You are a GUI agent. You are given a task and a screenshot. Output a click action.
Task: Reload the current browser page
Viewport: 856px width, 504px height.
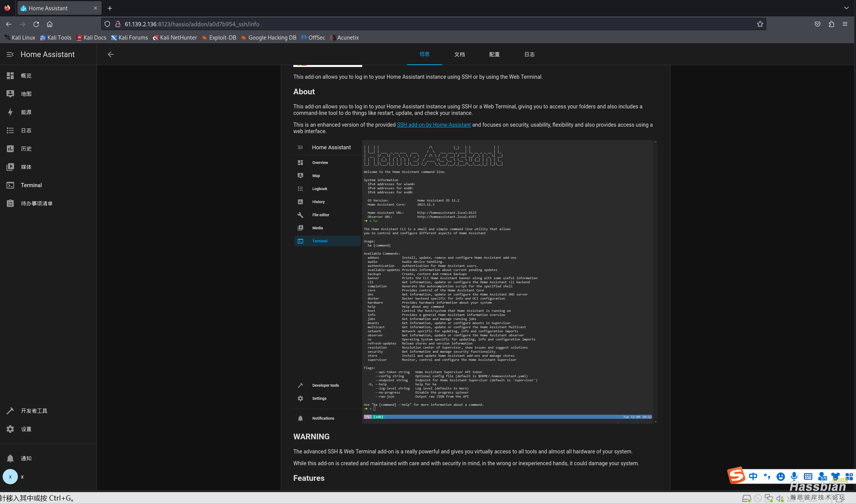pyautogui.click(x=36, y=24)
